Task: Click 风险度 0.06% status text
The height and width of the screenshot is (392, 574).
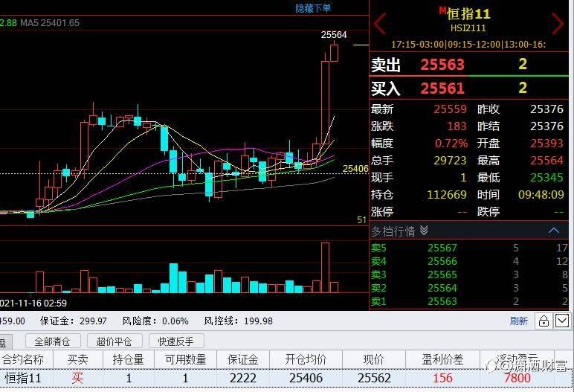Action: [x=155, y=321]
